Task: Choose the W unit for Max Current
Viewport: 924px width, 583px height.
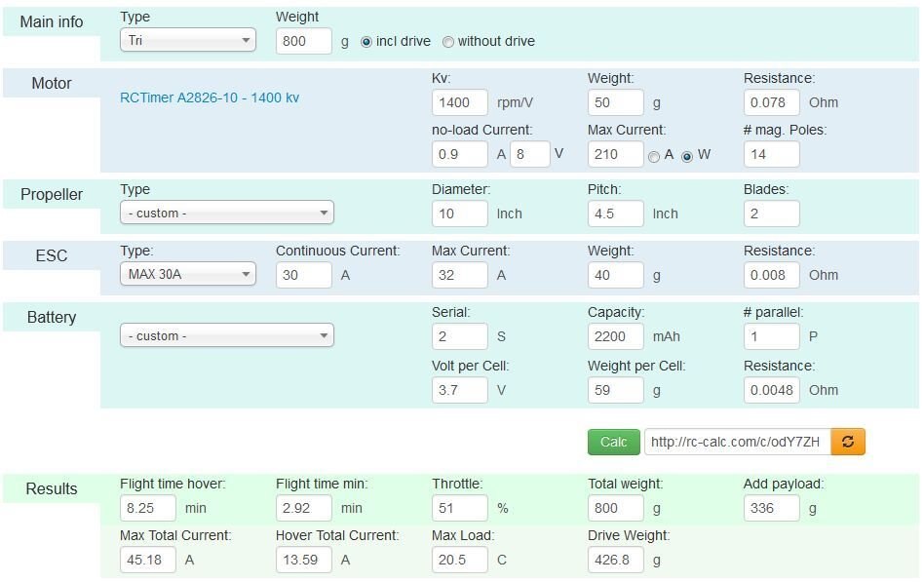Action: (687, 157)
